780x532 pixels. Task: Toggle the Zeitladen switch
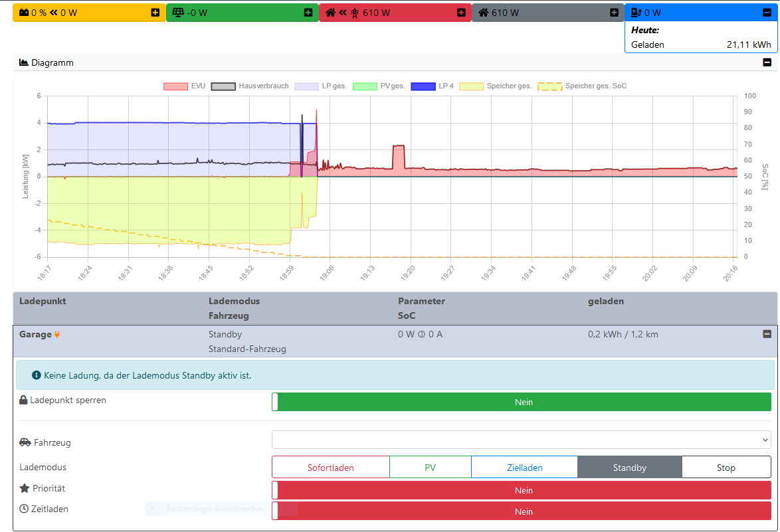[x=522, y=511]
